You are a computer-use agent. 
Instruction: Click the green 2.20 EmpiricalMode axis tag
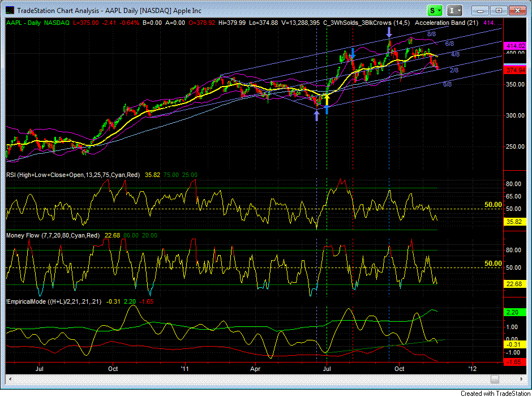[x=515, y=312]
